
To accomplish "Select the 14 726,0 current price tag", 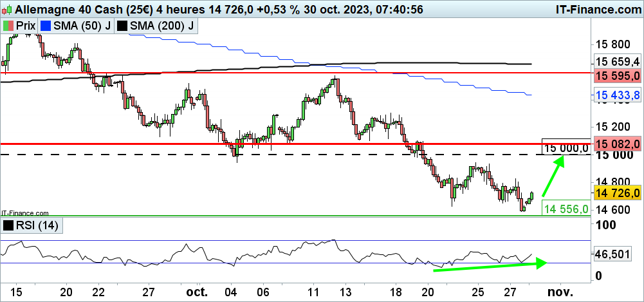I will pos(616,193).
